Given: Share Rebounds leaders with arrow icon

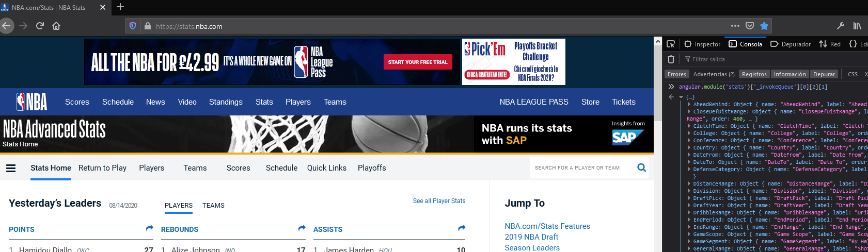Looking at the screenshot, I should pyautogui.click(x=302, y=228).
